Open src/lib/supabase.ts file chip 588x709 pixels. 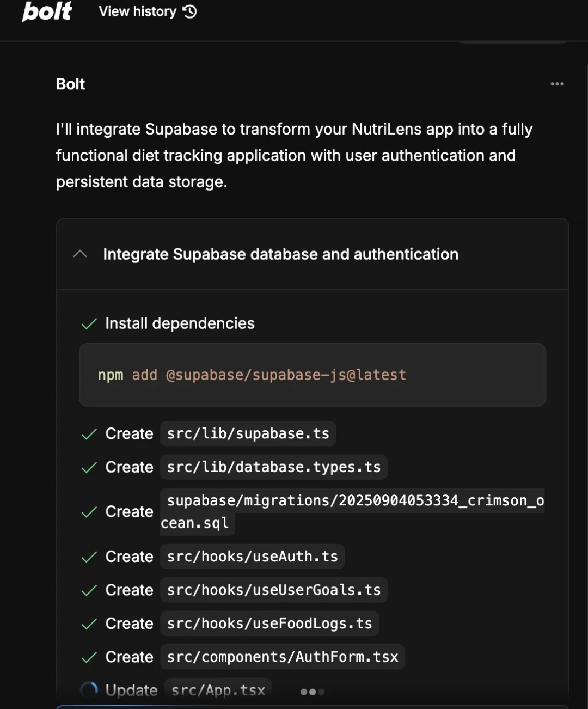tap(248, 433)
